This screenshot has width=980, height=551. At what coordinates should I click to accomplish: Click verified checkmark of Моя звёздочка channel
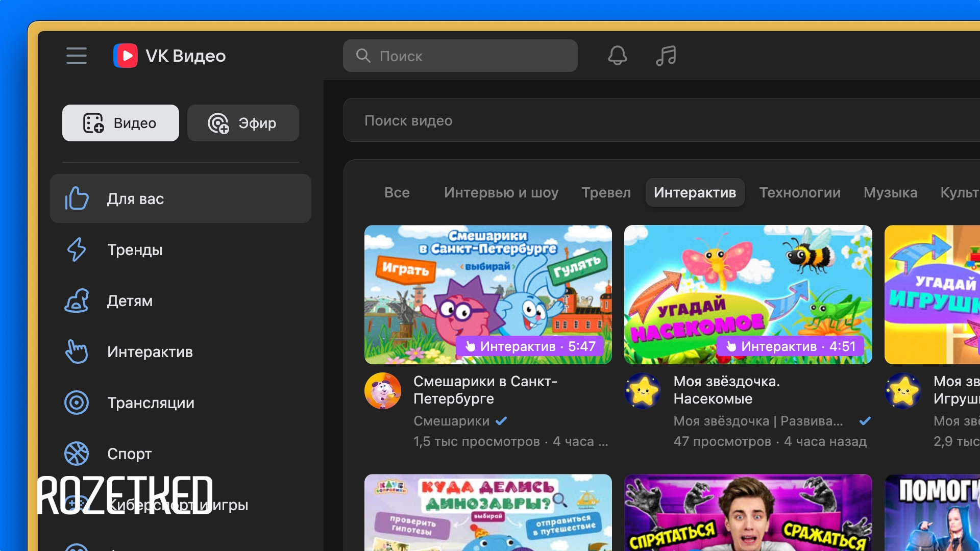865,421
